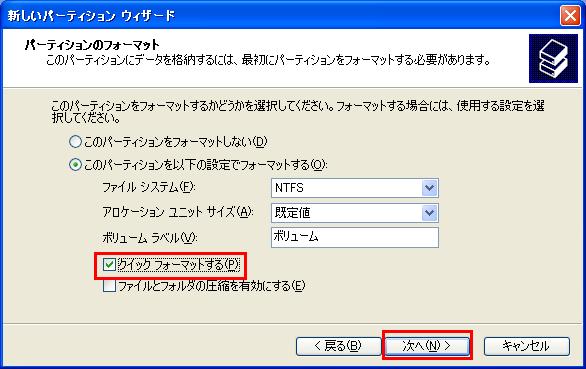Open the file system dropdown arrow beside NTFS
586x369 pixels.
429,188
